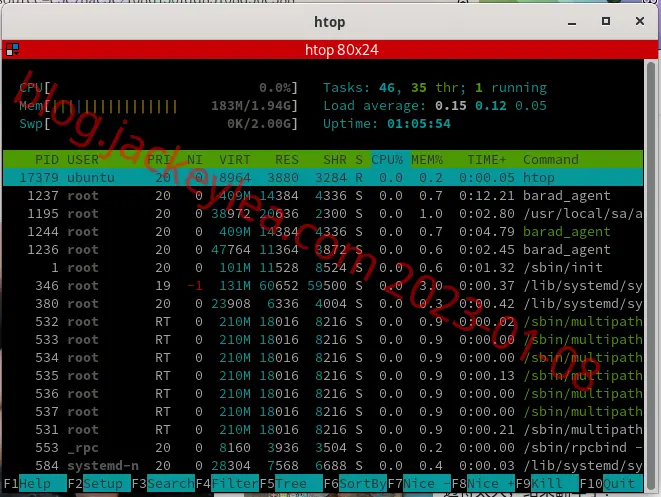
Task: Click the Command column header
Action: click(551, 160)
